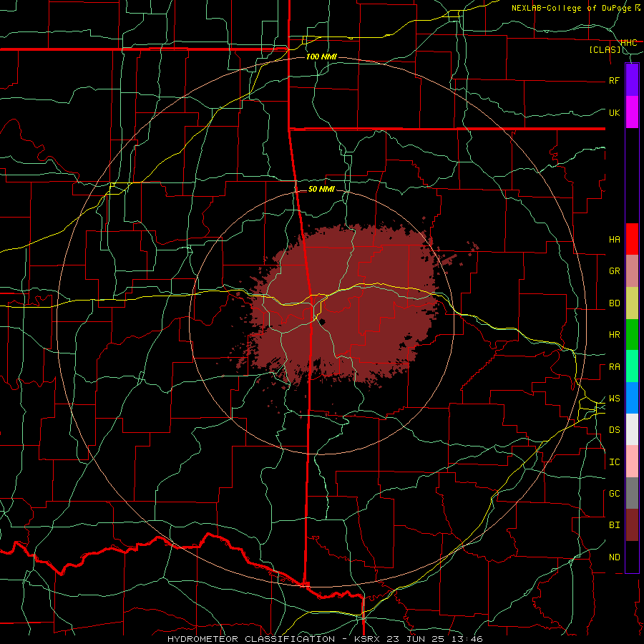Click the ND black legend swatch
This screenshot has height=644, width=644.
pyautogui.click(x=632, y=557)
